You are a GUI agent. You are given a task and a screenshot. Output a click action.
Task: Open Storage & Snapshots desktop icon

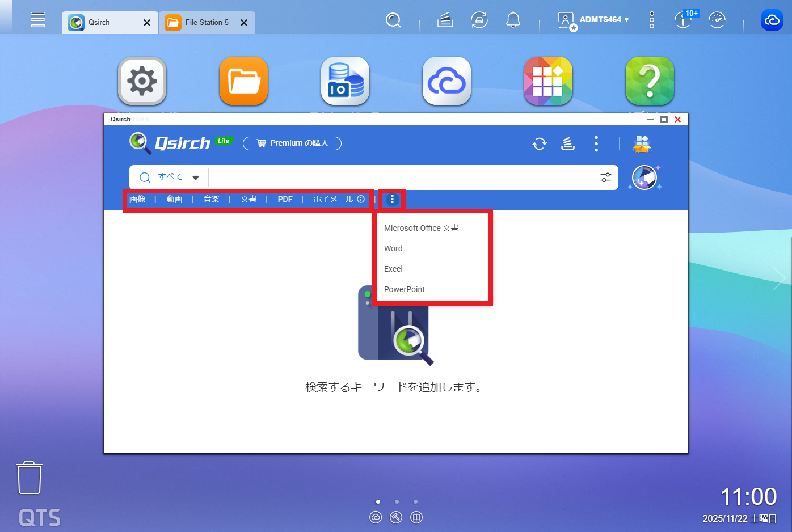point(345,81)
